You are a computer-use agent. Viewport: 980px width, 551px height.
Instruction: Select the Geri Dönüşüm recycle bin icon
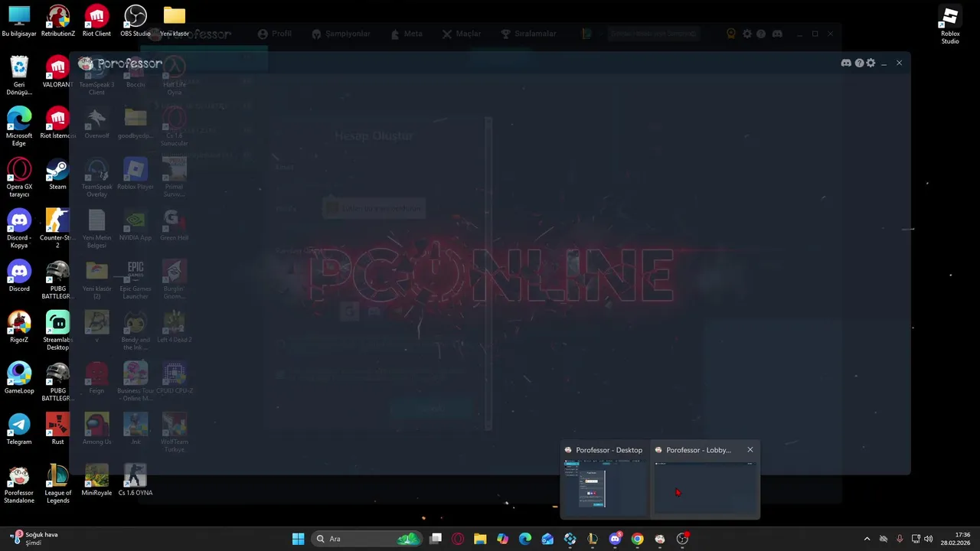pos(19,77)
